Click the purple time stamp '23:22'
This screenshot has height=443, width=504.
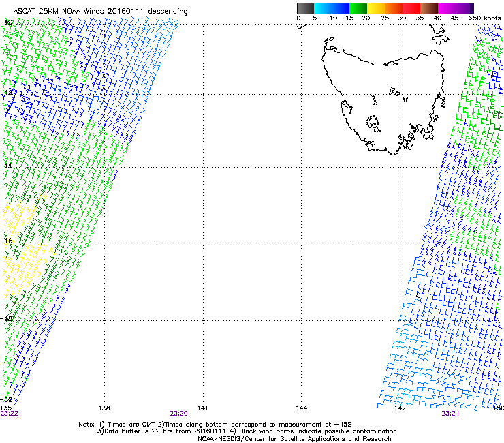pyautogui.click(x=9, y=414)
